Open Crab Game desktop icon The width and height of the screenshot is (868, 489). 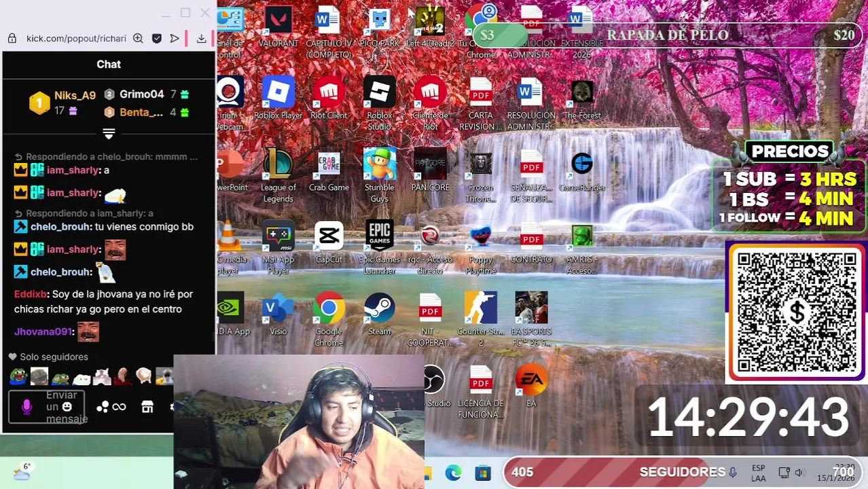329,171
